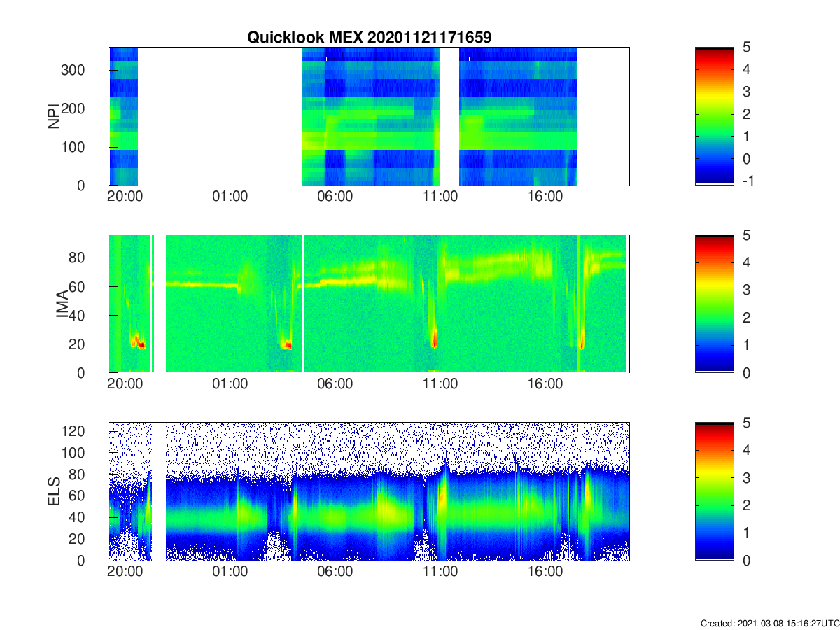The height and width of the screenshot is (630, 840).
Task: Select the ELS y-axis label
Action: click(53, 491)
